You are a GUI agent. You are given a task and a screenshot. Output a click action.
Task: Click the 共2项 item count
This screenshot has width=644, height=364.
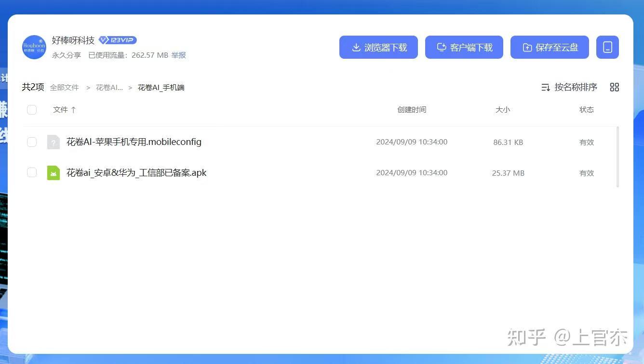tap(33, 87)
